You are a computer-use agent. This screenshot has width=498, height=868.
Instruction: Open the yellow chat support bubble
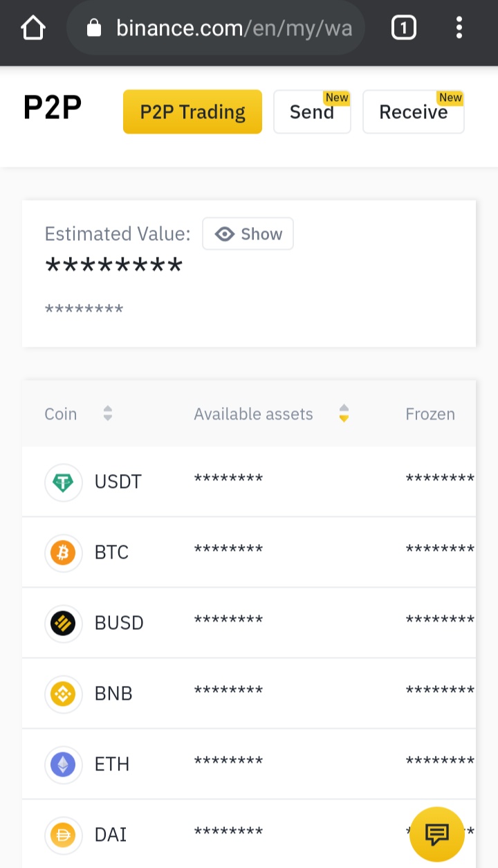click(436, 834)
